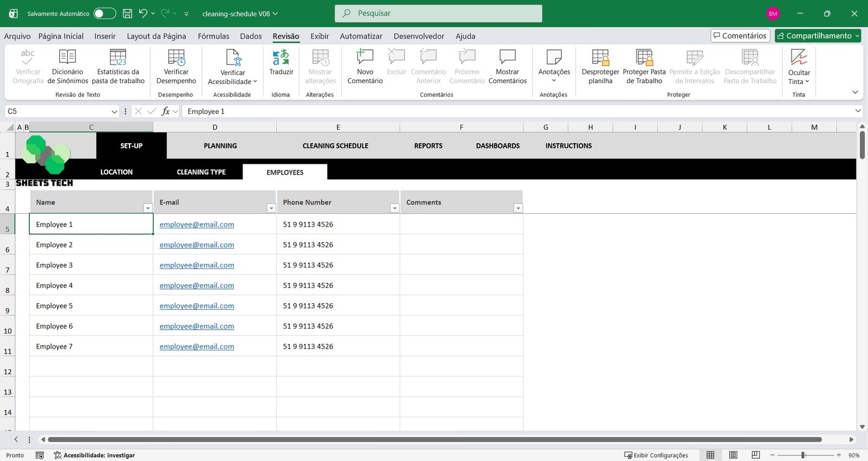Screen dimensions: 868x461
Task: Open the Fórmulas ribbon tab
Action: click(x=213, y=36)
